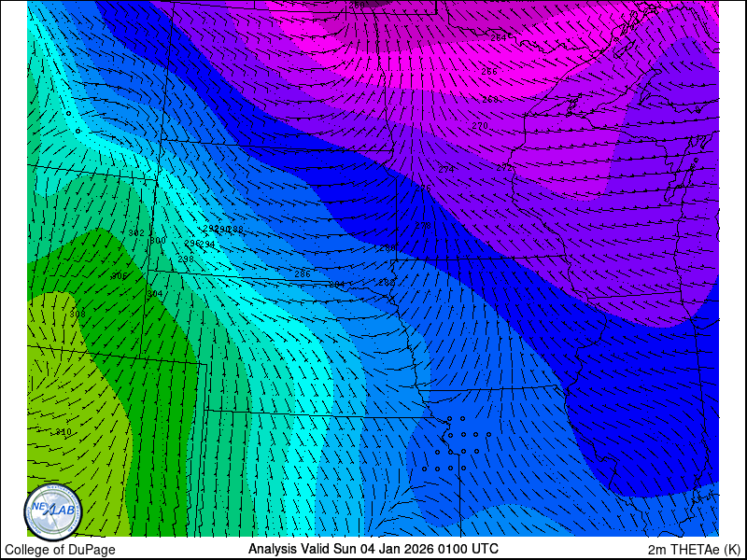The image size is (747, 560).
Task: Click the 272 contour label
Action: pos(504,168)
